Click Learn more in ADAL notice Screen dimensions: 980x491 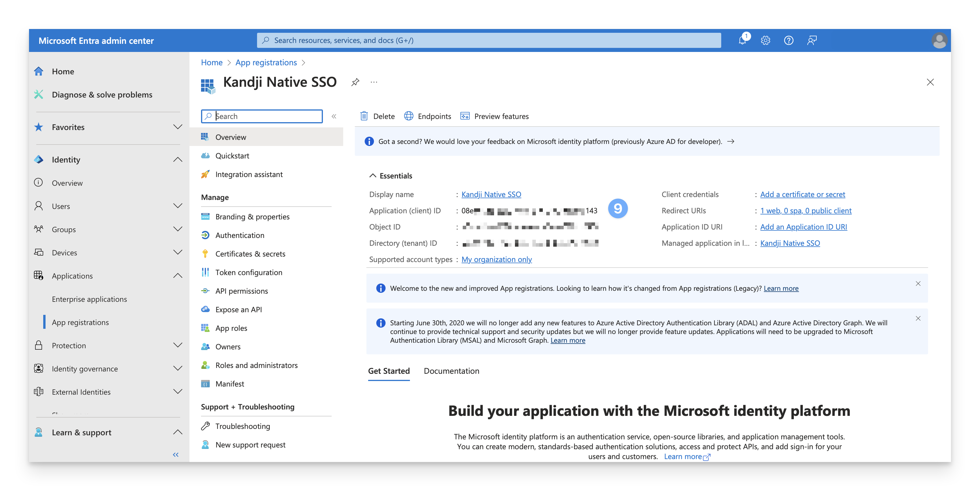pos(568,340)
